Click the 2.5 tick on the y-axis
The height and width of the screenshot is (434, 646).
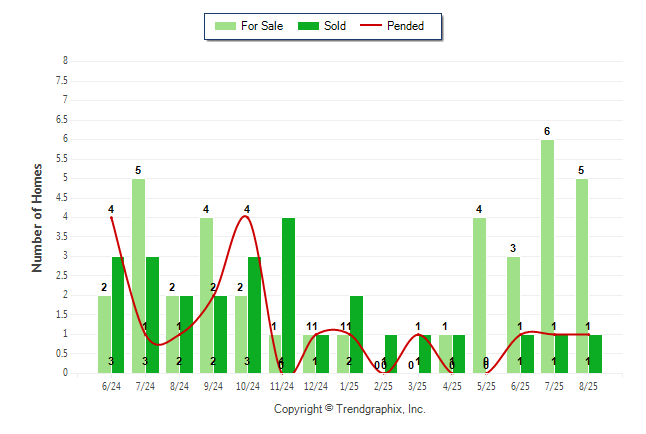(62, 275)
